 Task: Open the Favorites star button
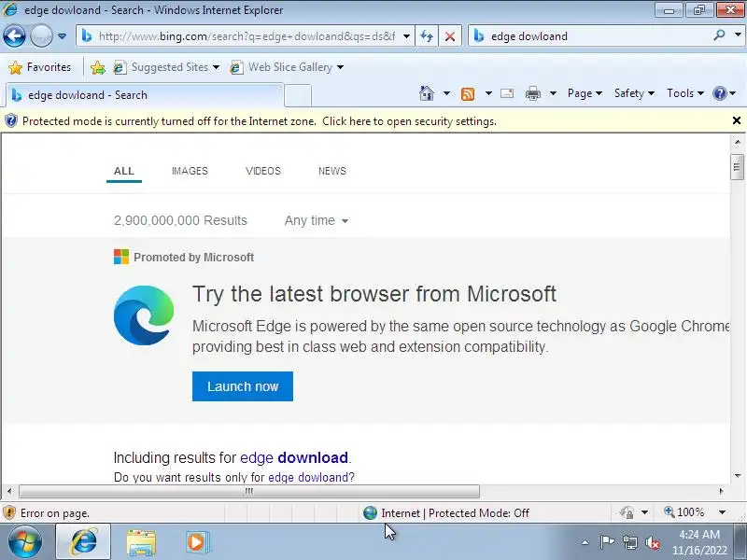pyautogui.click(x=40, y=67)
